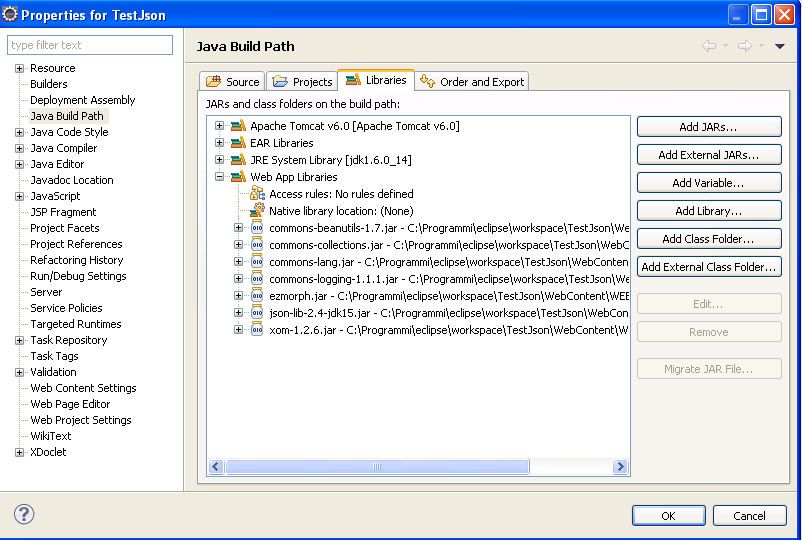Expand the xom-1.2.6.jar entry

(238, 330)
